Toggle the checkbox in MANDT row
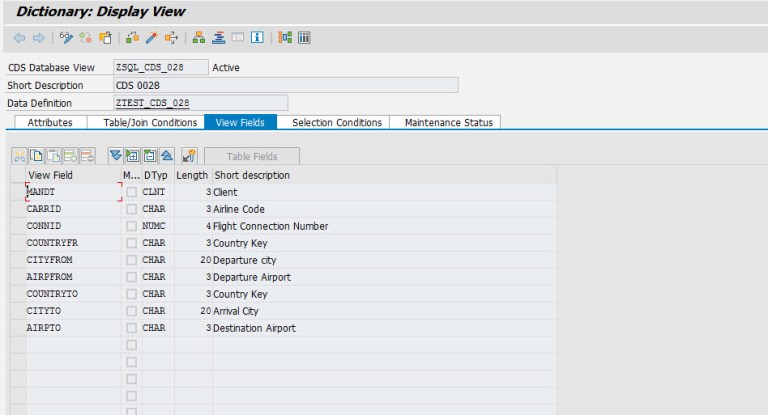Image resolution: width=768 pixels, height=415 pixels. (x=131, y=192)
